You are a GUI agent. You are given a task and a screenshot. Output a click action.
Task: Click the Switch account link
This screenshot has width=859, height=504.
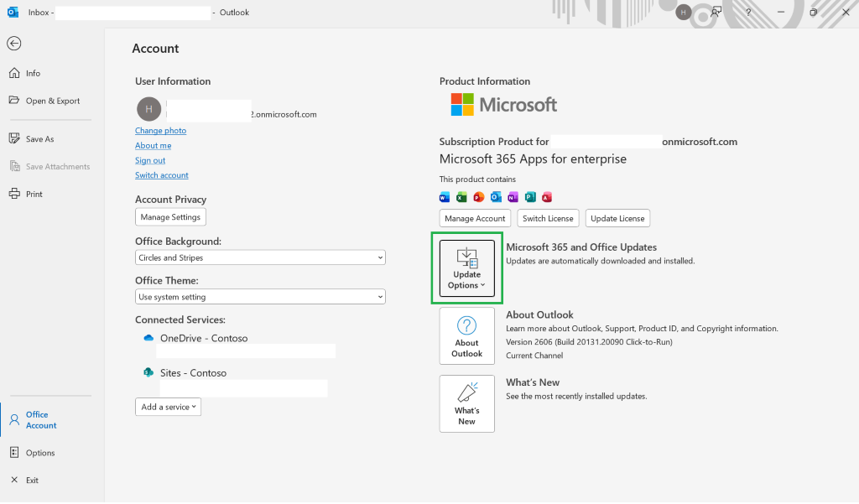click(162, 174)
